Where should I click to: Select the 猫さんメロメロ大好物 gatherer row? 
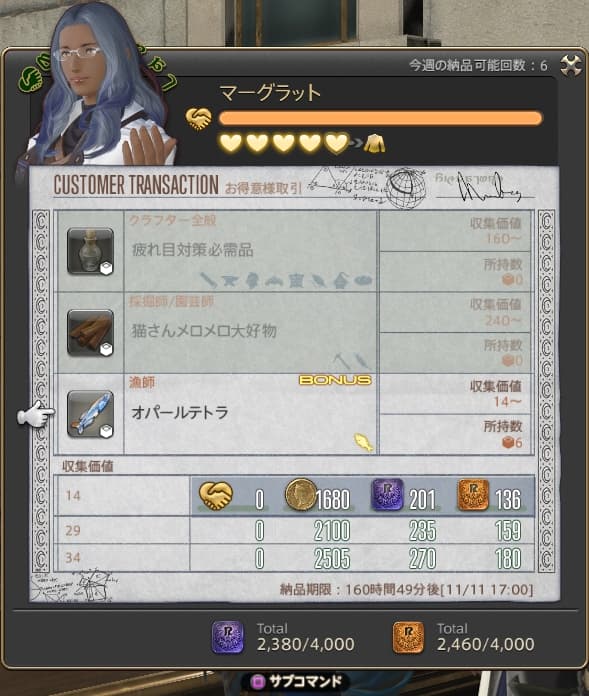(x=295, y=333)
